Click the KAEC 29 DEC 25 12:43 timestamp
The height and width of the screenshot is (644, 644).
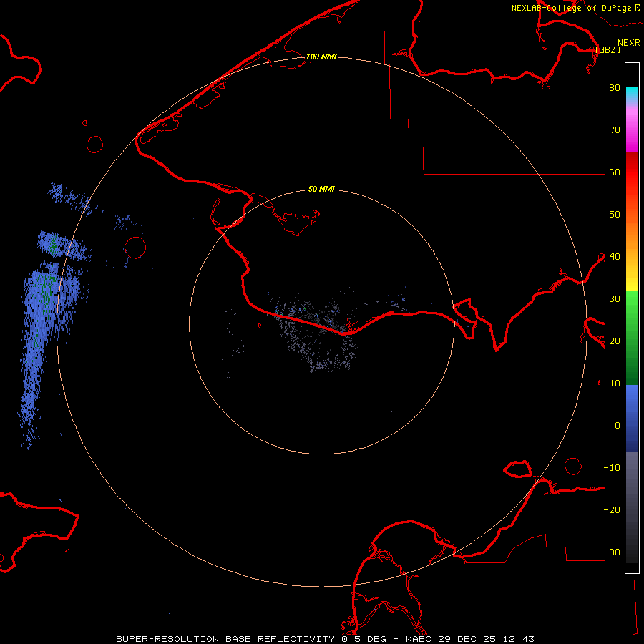pos(470,639)
